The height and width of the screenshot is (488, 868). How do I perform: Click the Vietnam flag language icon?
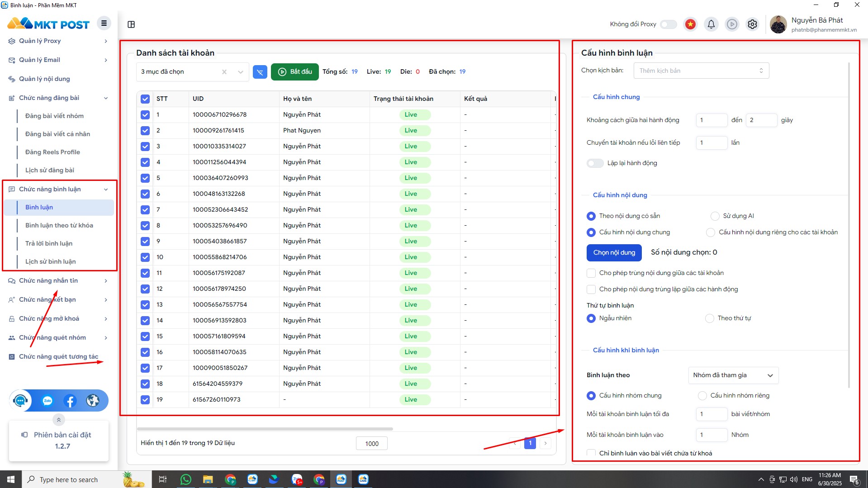pos(690,24)
